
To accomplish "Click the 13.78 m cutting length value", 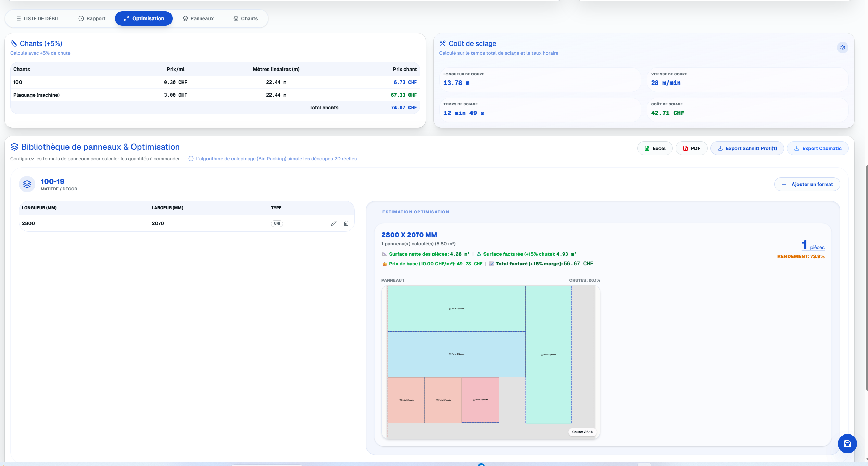I will pyautogui.click(x=456, y=83).
